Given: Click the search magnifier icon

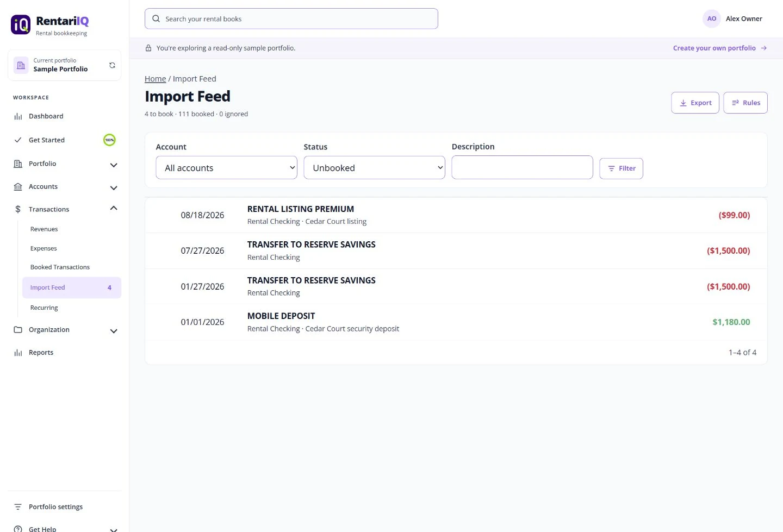Looking at the screenshot, I should (x=156, y=18).
